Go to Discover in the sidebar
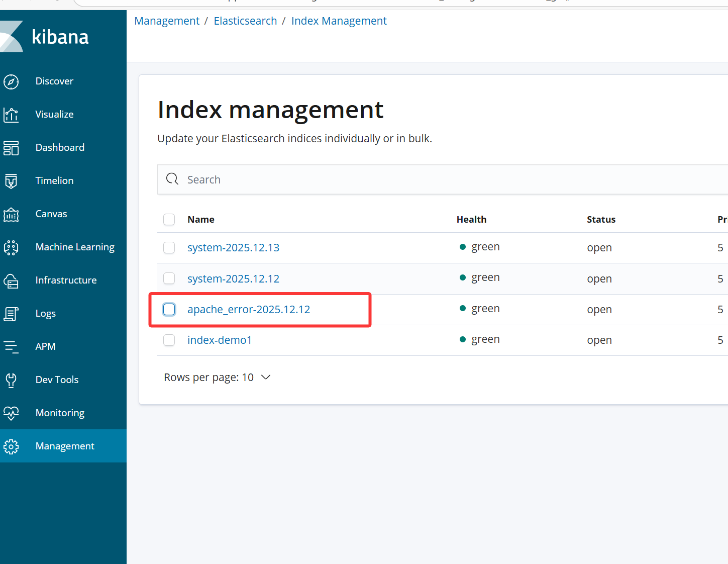The width and height of the screenshot is (728, 564). tap(54, 81)
